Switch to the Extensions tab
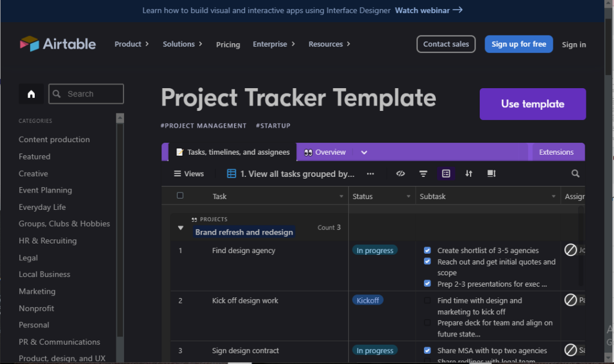The height and width of the screenshot is (364, 614). [x=557, y=152]
